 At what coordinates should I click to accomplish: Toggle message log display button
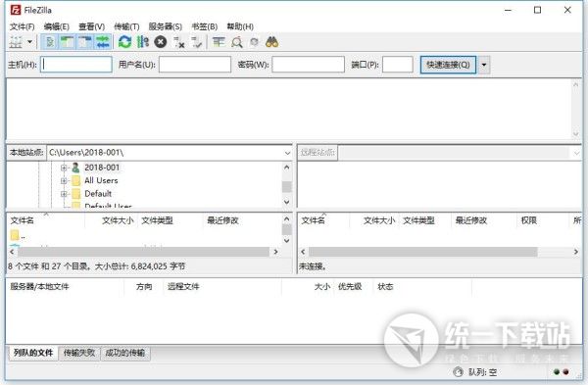[x=50, y=42]
